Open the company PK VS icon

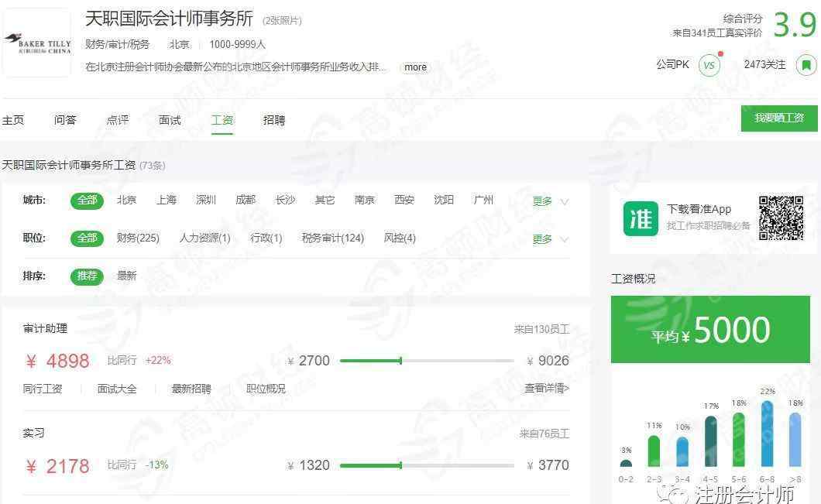(709, 66)
